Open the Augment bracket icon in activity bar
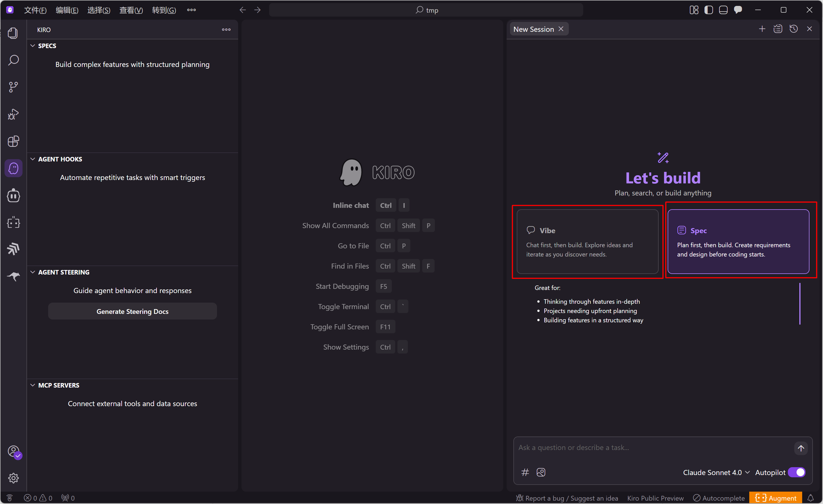This screenshot has height=504, width=823. [13, 222]
